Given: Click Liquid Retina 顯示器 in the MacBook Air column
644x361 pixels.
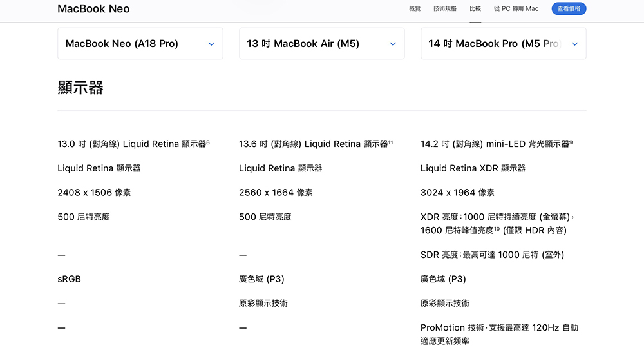Looking at the screenshot, I should click(281, 168).
